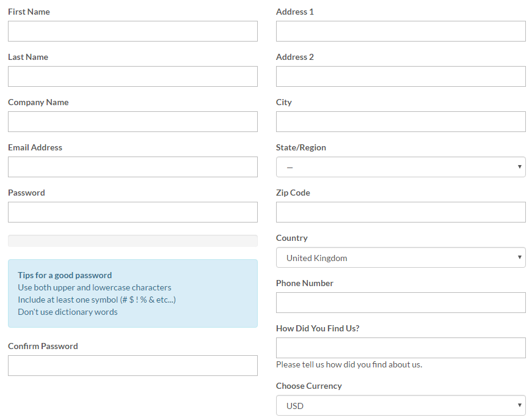Click the Tips for a good password box

[133, 293]
